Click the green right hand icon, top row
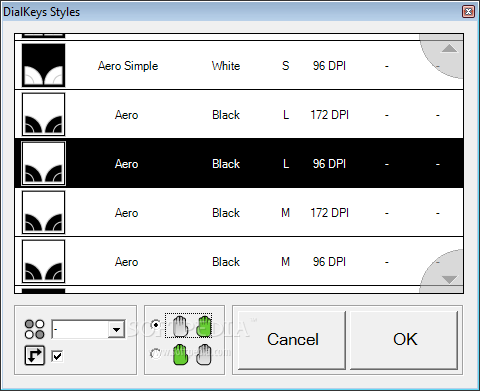 pos(204,326)
